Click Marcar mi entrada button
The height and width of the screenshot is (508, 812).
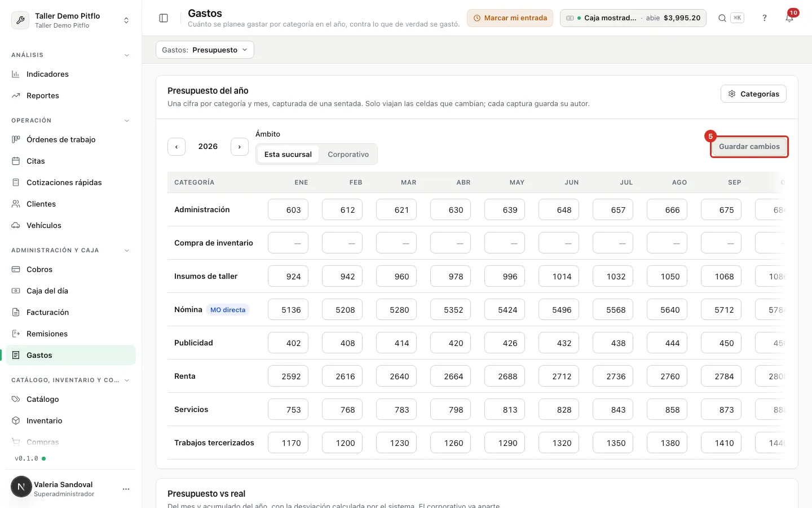click(510, 18)
